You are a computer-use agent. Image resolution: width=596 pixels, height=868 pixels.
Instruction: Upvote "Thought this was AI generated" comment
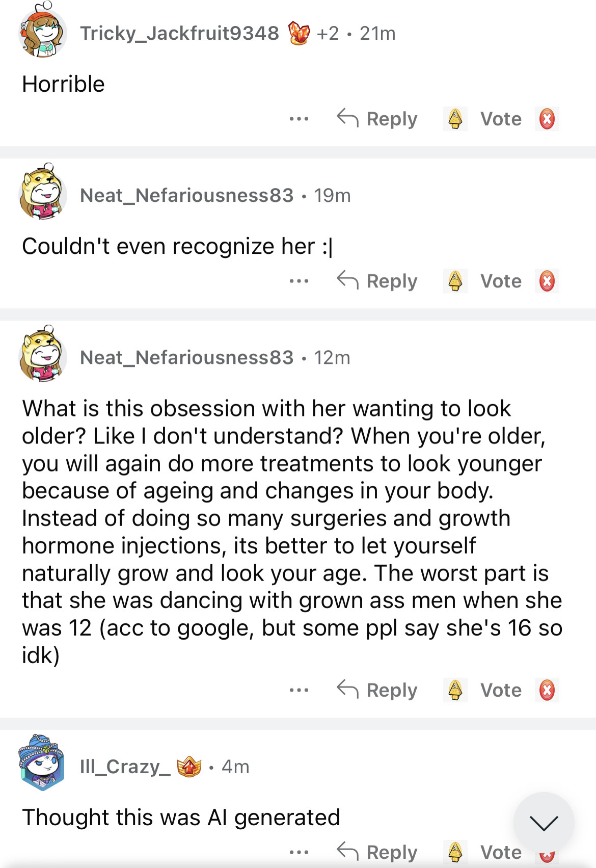click(x=455, y=852)
